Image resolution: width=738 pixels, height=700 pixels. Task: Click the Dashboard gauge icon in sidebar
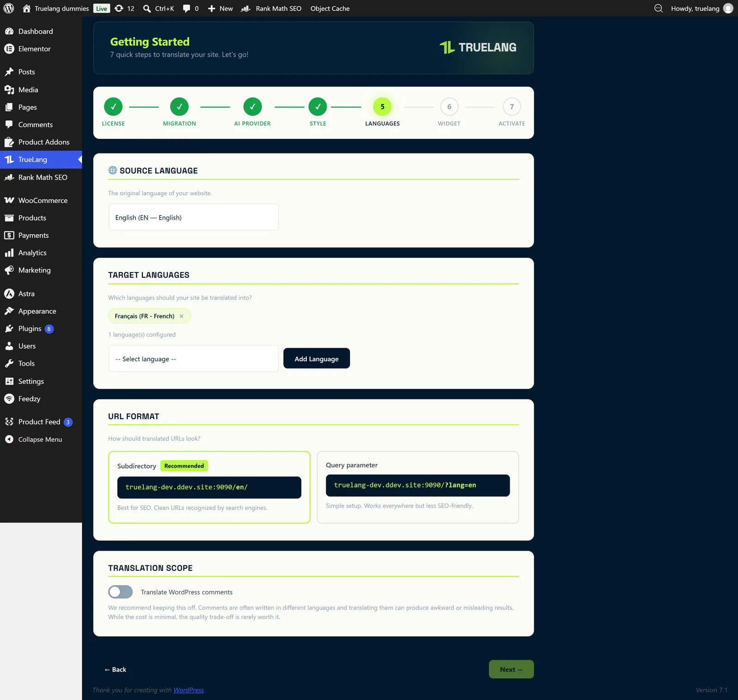click(x=9, y=31)
